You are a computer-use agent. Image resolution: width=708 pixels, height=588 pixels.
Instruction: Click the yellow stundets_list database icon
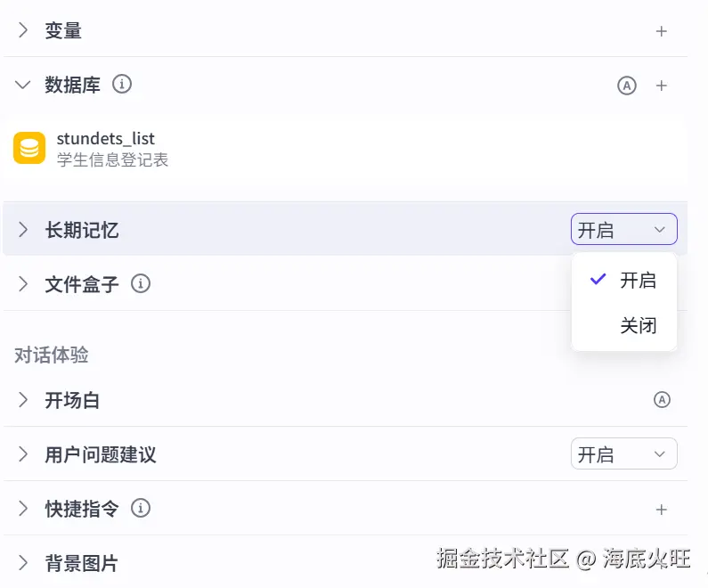pyautogui.click(x=29, y=148)
